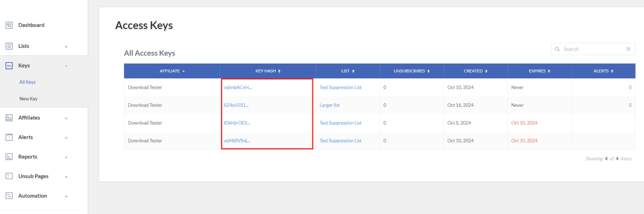The image size is (644, 214).
Task: Open the Larger list link
Action: [x=330, y=105]
